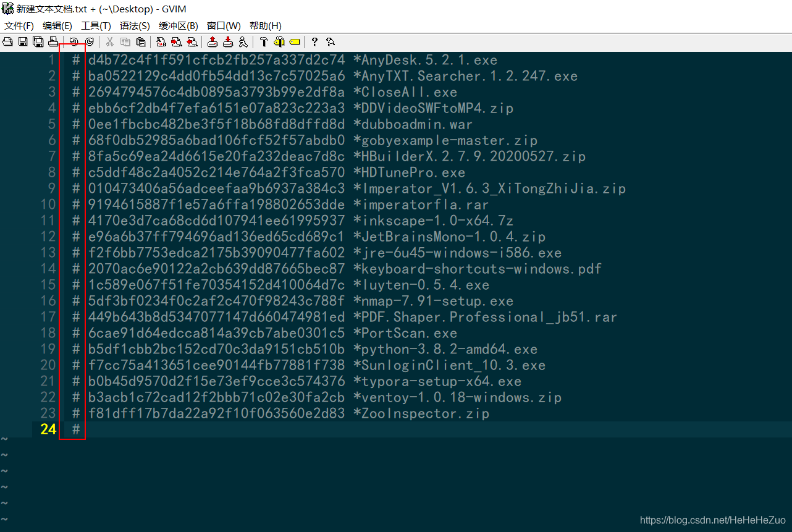Click the highlighted line number 24

[48, 429]
